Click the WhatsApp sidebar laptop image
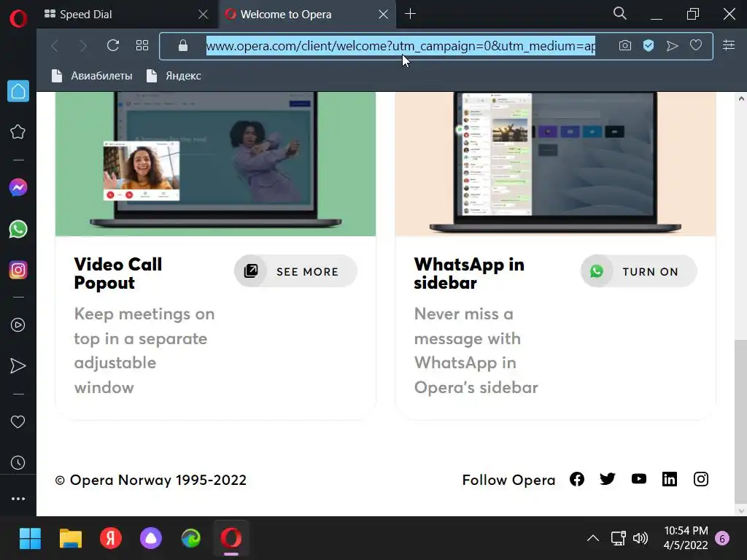This screenshot has width=747, height=560. 555,164
